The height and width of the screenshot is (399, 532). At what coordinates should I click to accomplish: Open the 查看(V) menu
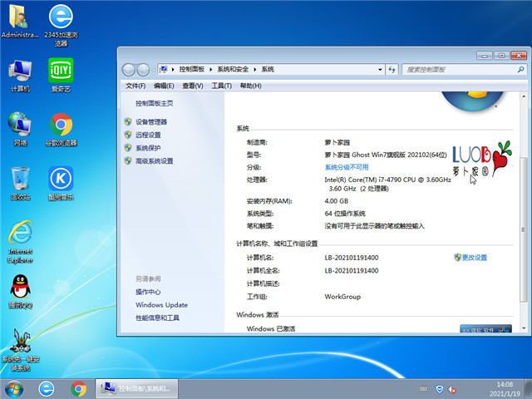193,86
